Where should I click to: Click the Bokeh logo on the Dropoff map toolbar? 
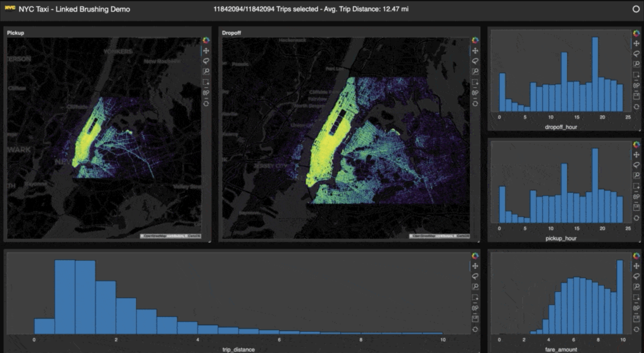click(475, 40)
